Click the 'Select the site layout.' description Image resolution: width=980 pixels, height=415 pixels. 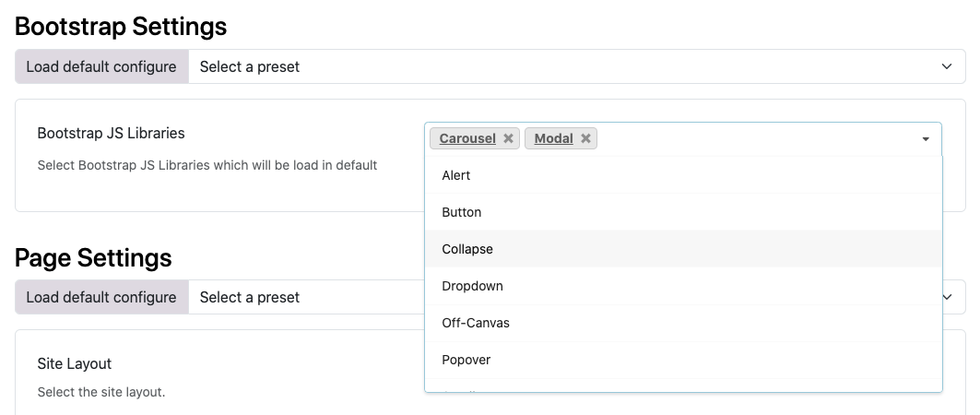point(101,393)
